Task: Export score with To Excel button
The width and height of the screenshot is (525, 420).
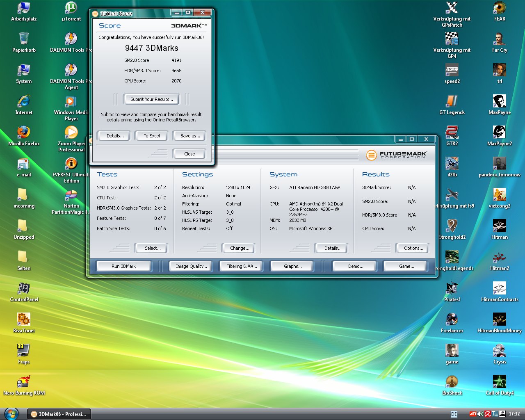Action: click(x=152, y=136)
